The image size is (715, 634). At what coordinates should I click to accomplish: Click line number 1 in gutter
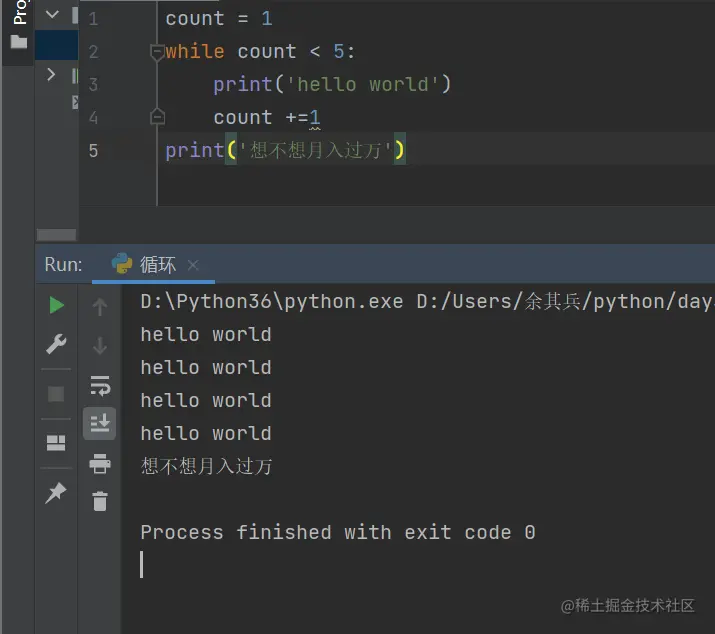click(x=93, y=19)
